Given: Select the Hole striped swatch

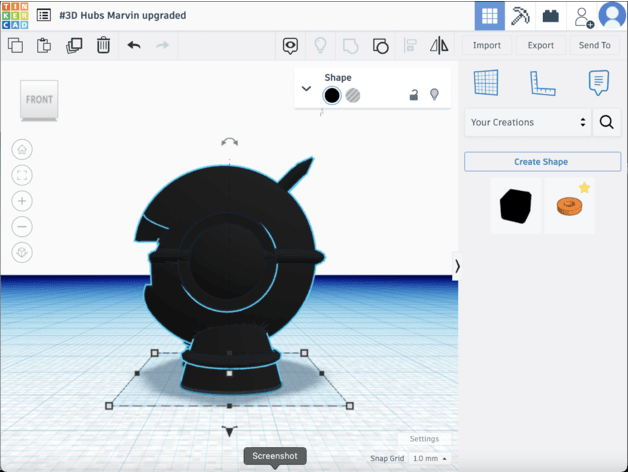Looking at the screenshot, I should pyautogui.click(x=353, y=95).
